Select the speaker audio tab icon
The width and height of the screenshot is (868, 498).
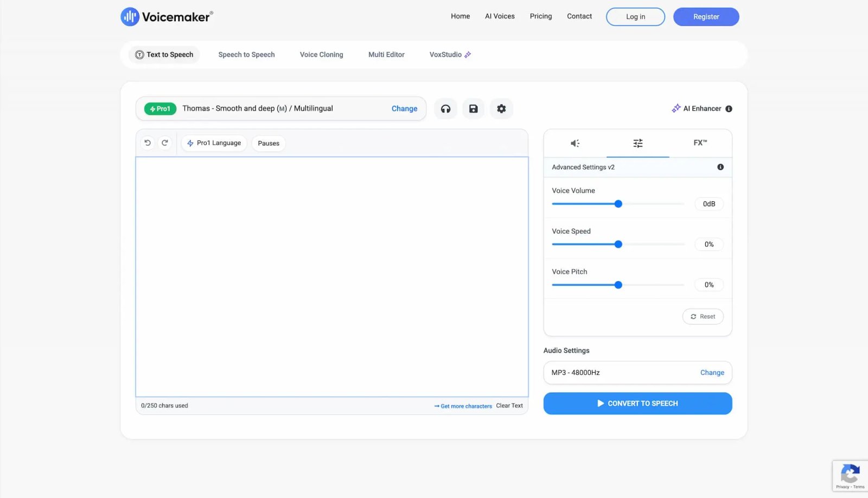click(x=575, y=143)
